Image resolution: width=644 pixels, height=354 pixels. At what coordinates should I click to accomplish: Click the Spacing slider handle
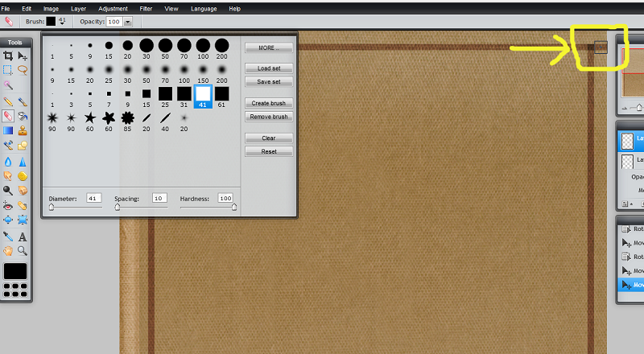pyautogui.click(x=118, y=208)
